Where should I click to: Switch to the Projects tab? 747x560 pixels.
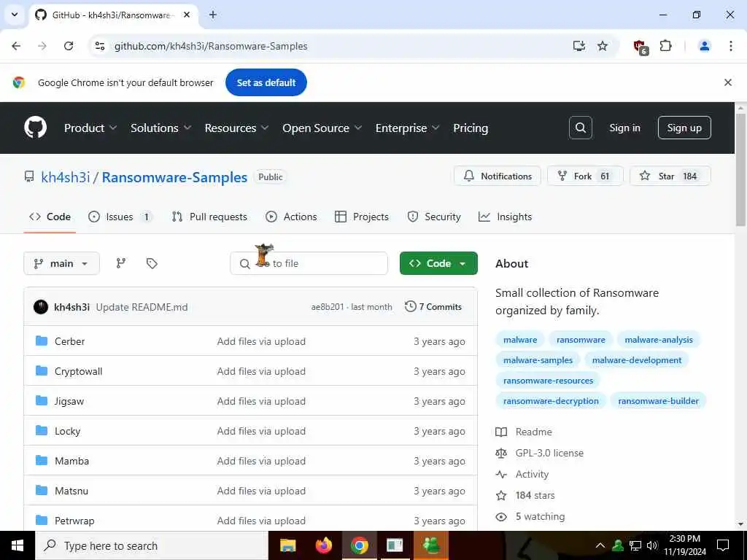coord(362,217)
